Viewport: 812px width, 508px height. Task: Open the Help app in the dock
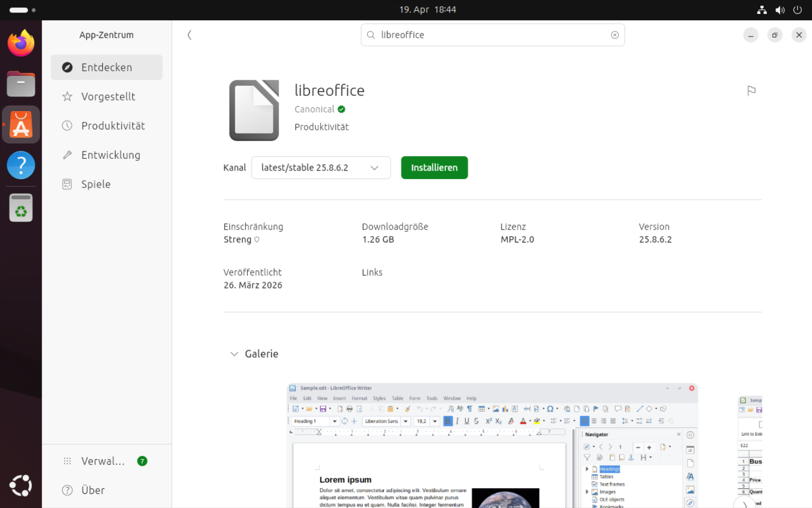[21, 165]
